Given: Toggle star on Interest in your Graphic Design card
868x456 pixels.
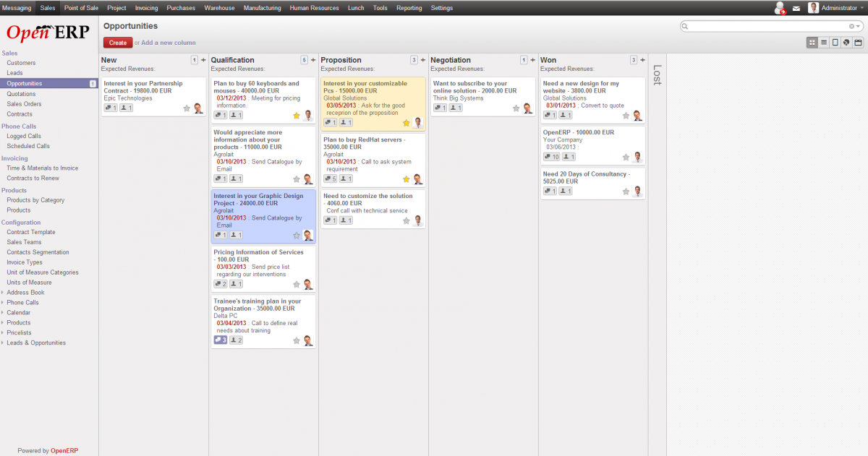Looking at the screenshot, I should 297,236.
